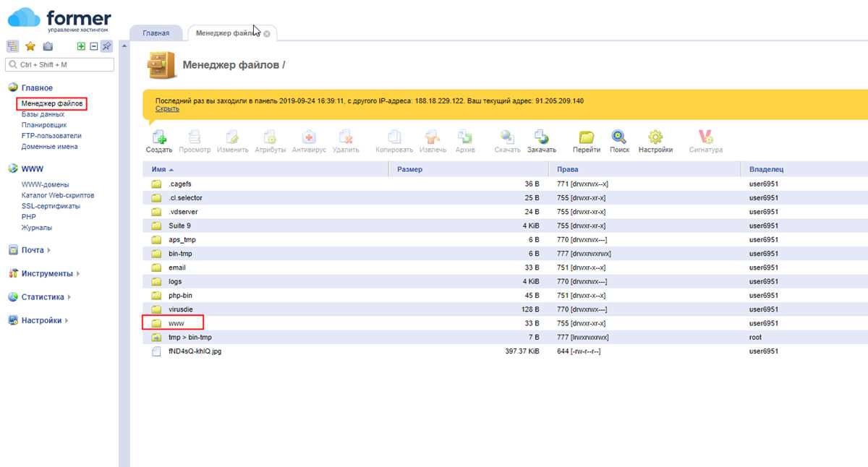This screenshot has width=868, height=467.
Task: Select the .vdserver folder row
Action: [506, 212]
